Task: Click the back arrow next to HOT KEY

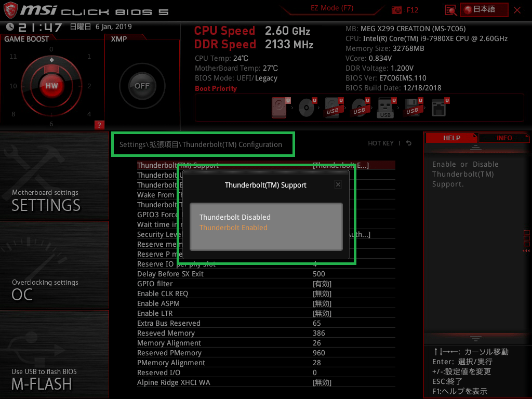Action: pyautogui.click(x=409, y=143)
